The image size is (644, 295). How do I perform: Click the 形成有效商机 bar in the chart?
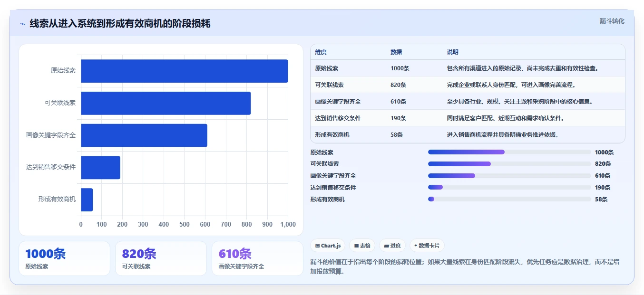[87, 200]
